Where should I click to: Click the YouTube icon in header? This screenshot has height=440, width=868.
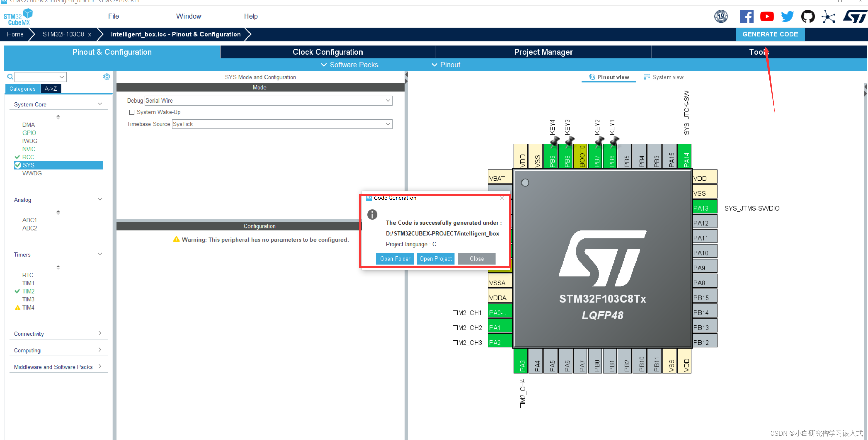(x=767, y=16)
